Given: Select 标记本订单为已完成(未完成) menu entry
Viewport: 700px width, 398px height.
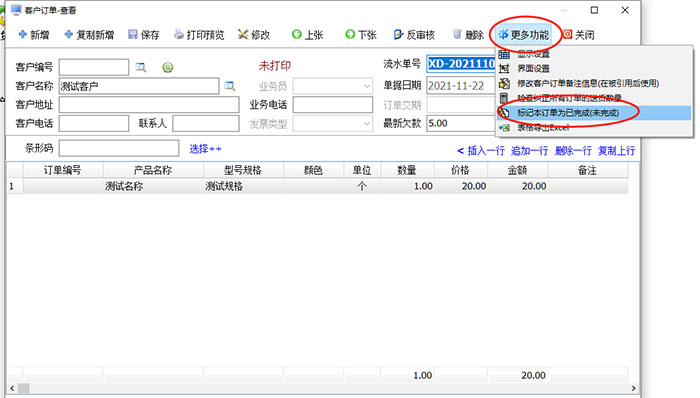Looking at the screenshot, I should (x=594, y=113).
